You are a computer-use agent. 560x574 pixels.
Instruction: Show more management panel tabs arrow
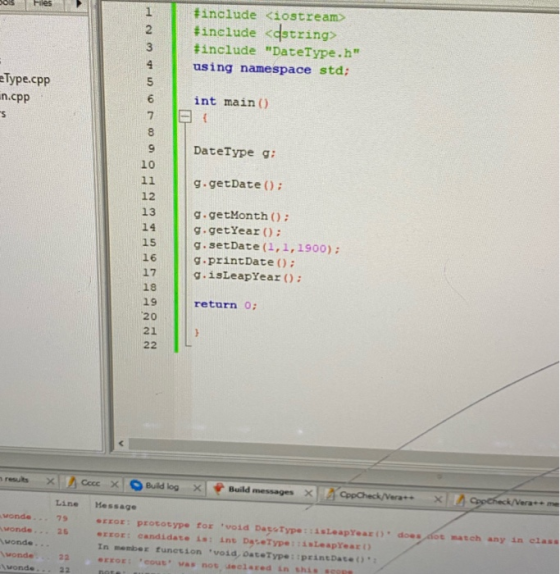(x=78, y=4)
